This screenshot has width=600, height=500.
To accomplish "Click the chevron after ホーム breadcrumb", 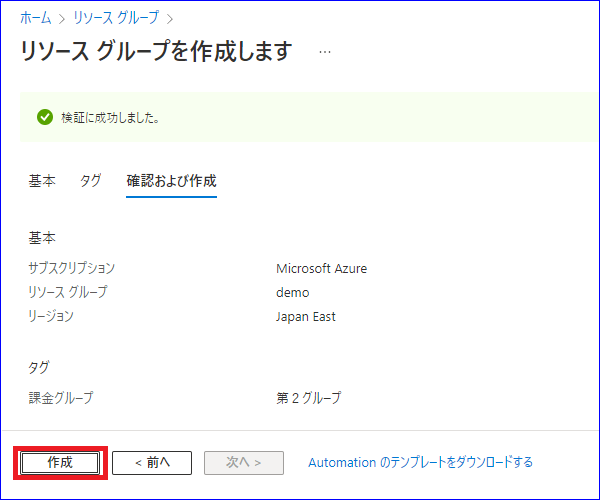I will (62, 19).
